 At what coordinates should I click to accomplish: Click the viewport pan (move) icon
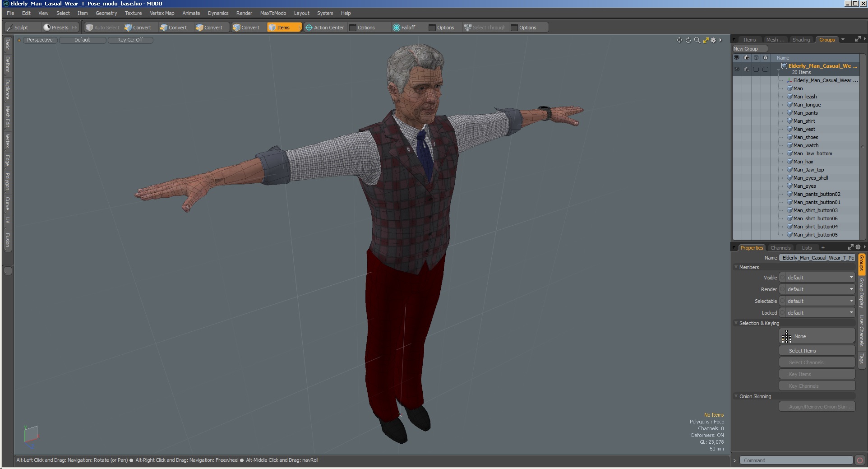pos(679,40)
